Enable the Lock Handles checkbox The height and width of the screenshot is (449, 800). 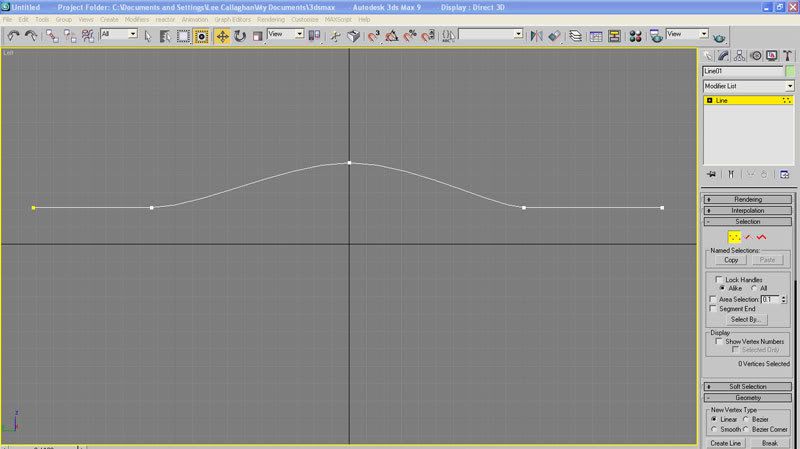719,280
